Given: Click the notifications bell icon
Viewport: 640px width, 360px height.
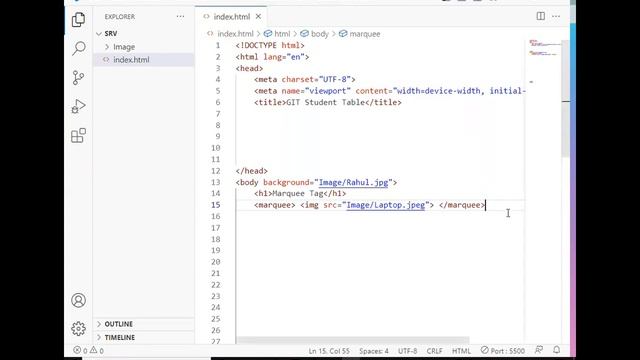Looking at the screenshot, I should [557, 350].
